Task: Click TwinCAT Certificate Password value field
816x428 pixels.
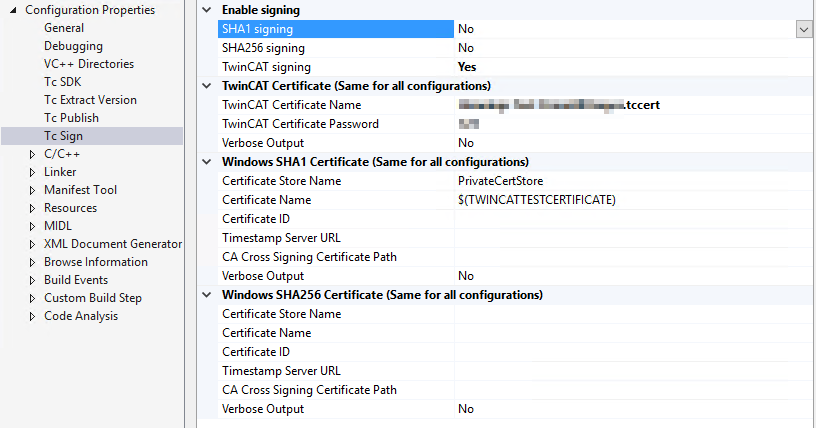Action: [x=633, y=124]
